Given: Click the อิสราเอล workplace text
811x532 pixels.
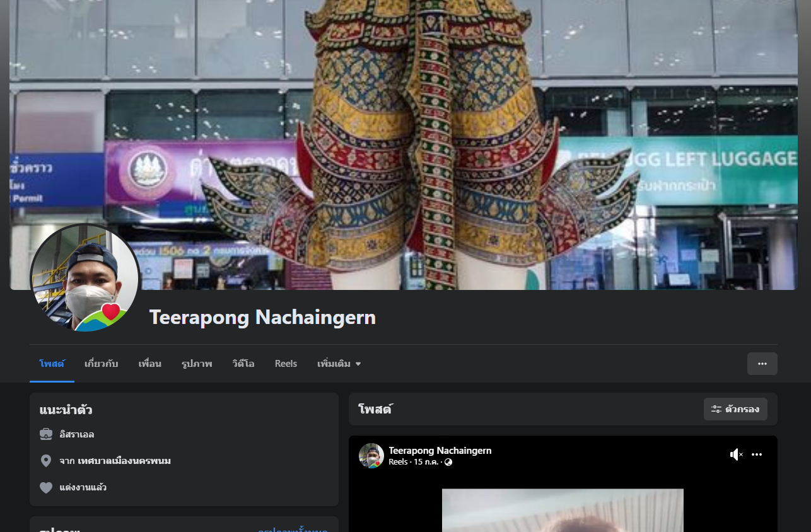Looking at the screenshot, I should tap(77, 434).
